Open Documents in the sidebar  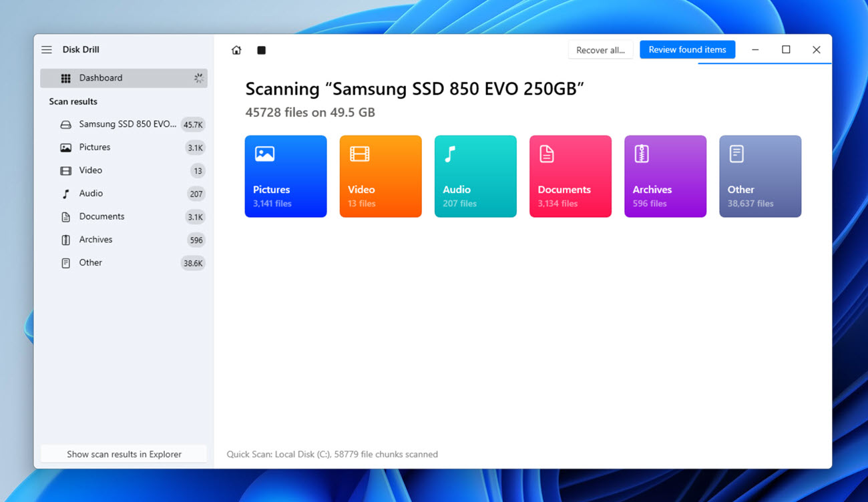[124, 216]
